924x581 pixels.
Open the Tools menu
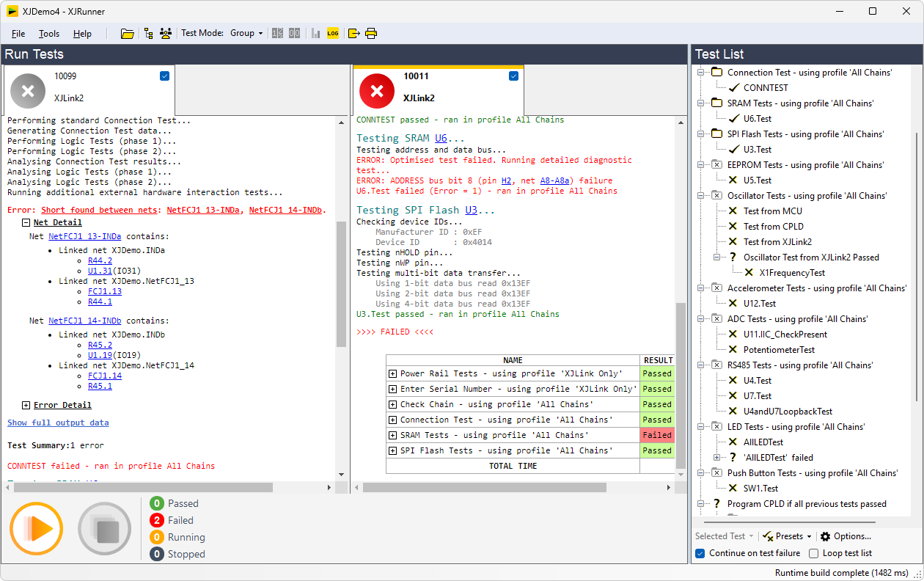(49, 34)
